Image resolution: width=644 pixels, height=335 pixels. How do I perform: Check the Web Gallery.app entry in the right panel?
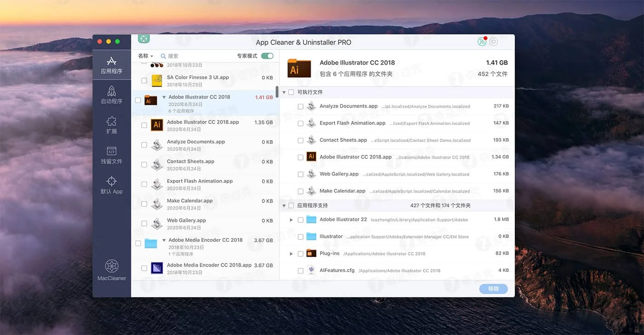click(x=300, y=174)
